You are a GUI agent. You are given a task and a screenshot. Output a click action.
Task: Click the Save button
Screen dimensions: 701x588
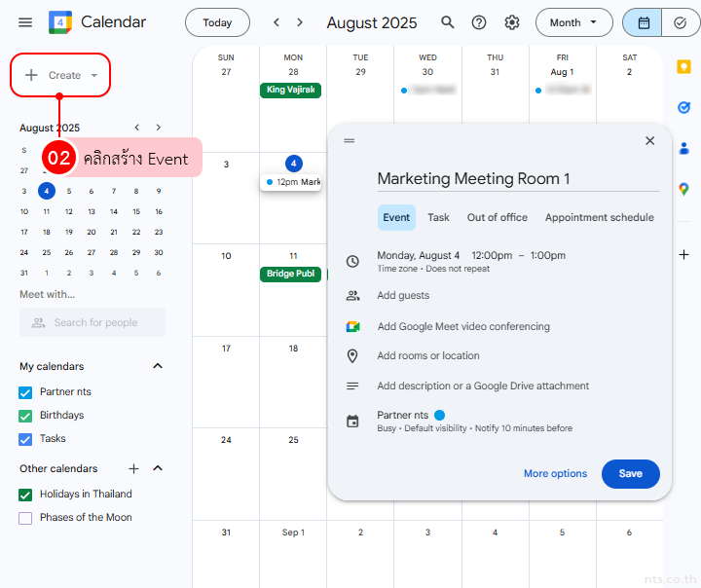point(630,473)
